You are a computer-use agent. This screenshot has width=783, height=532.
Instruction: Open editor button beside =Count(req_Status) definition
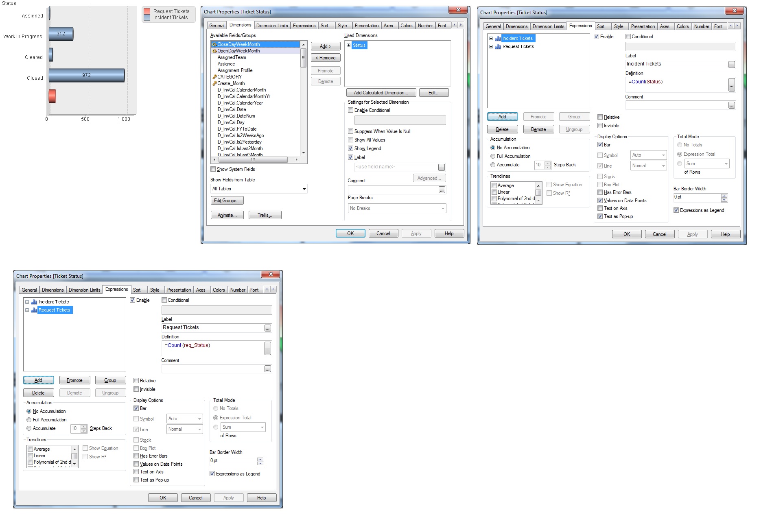click(267, 348)
